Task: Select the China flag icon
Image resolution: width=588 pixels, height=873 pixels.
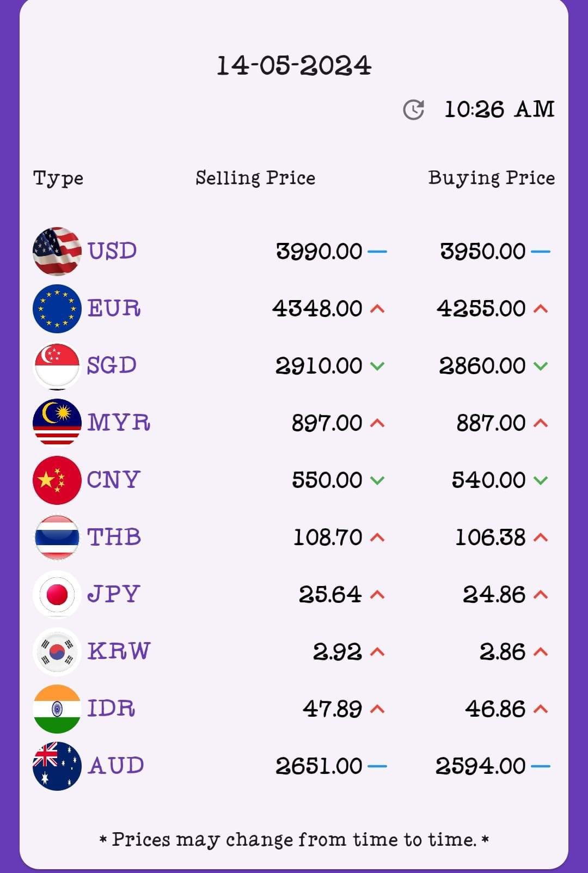Action: point(57,480)
